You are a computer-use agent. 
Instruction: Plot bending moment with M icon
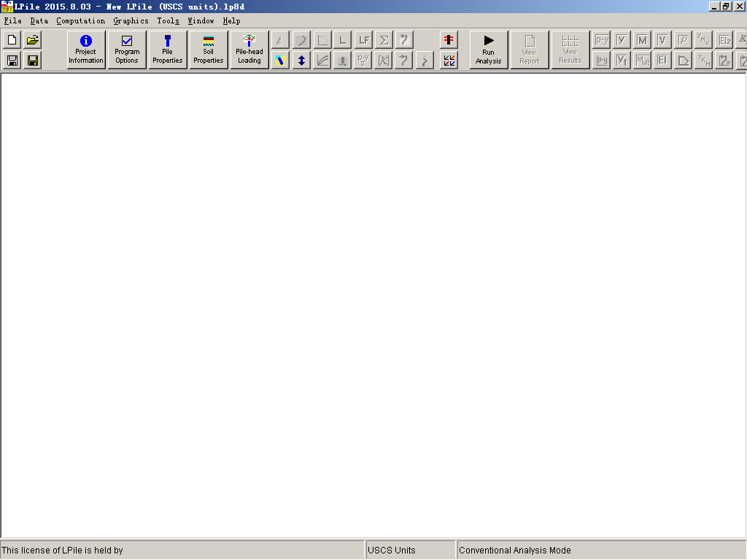[643, 40]
